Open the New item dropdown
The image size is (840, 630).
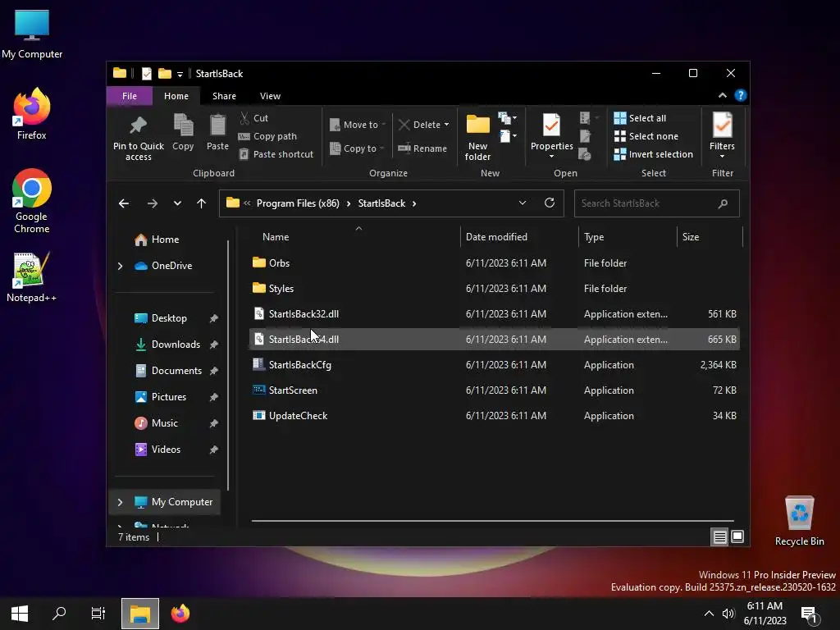pos(507,118)
